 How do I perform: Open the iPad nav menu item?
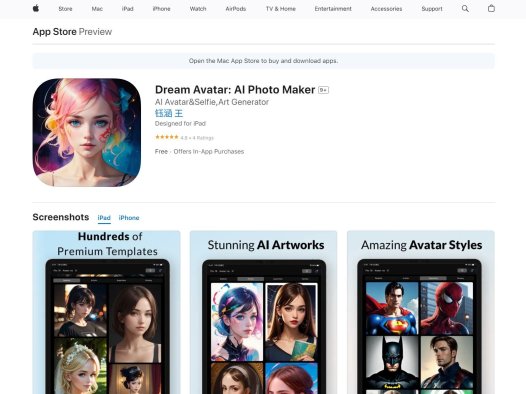pos(127,9)
